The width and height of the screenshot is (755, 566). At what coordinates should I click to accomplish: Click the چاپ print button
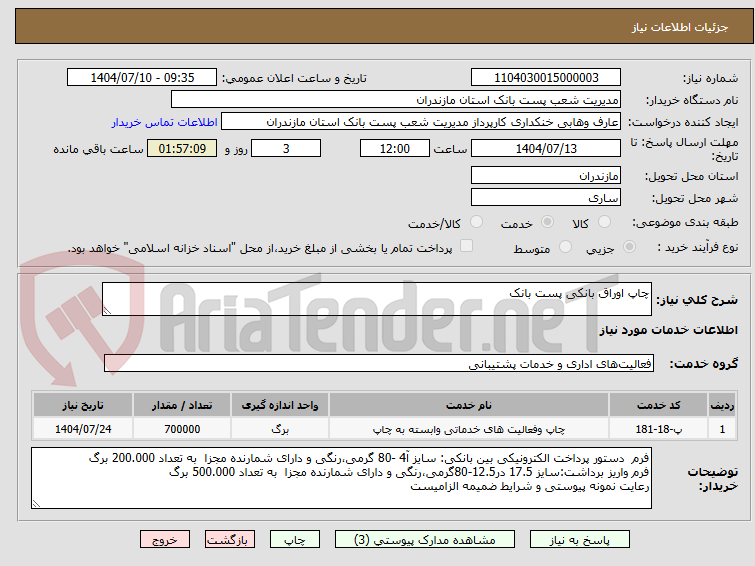(x=295, y=540)
